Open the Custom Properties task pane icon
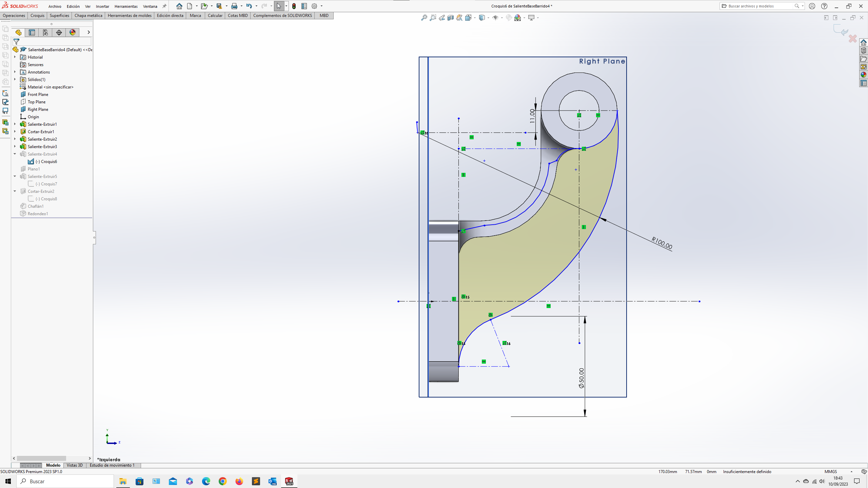The height and width of the screenshot is (488, 868). pyautogui.click(x=864, y=83)
